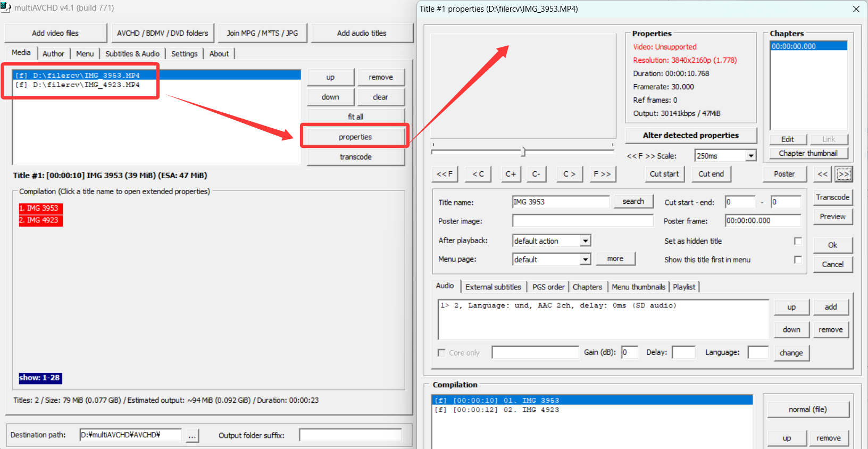Screen dimensions: 868x449
Task: Open the Chapters tab in properties dialog
Action: click(587, 287)
